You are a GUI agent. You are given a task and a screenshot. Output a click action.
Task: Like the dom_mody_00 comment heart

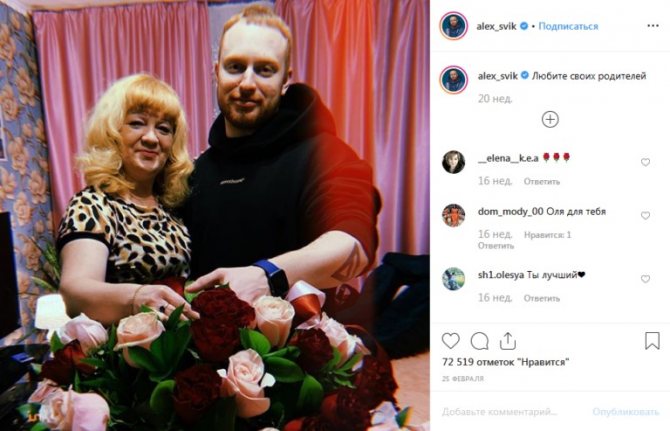point(645,216)
